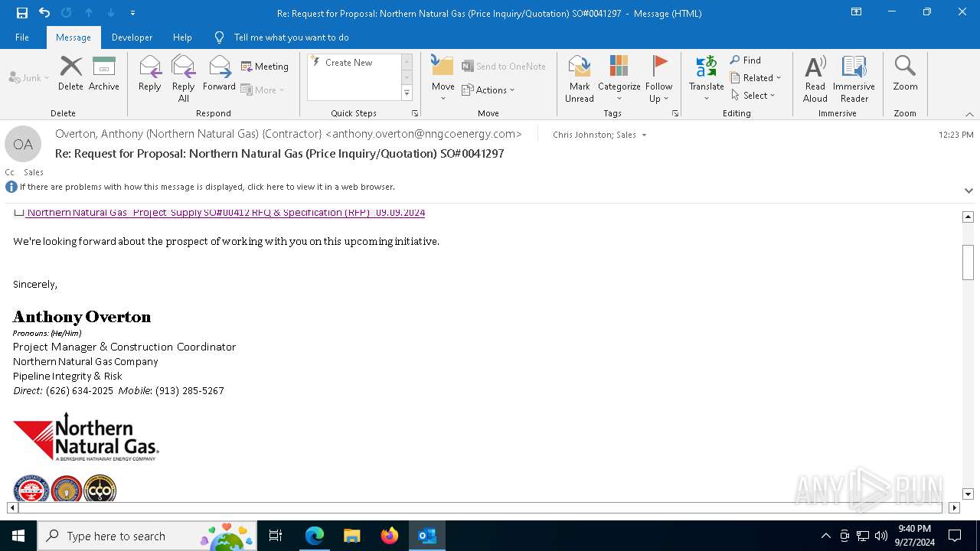The width and height of the screenshot is (980, 551).
Task: Launch Microsoft Edge from taskbar
Action: 315,536
